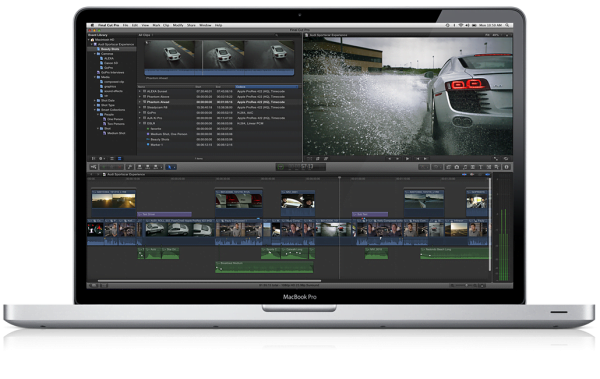This screenshot has height=379, width=600.
Task: Open the tool selection dropdown arrow
Action: point(174,167)
